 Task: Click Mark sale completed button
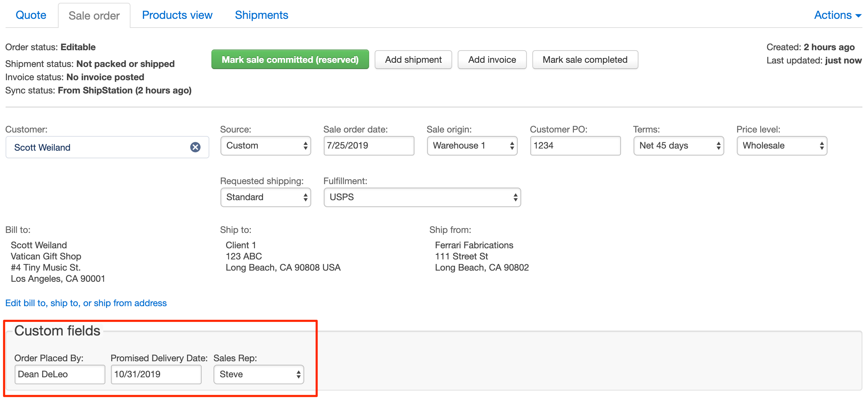585,60
